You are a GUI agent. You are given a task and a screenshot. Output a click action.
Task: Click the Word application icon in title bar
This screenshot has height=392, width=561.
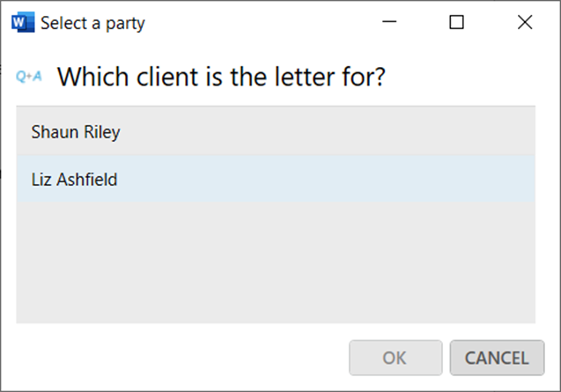pyautogui.click(x=23, y=22)
